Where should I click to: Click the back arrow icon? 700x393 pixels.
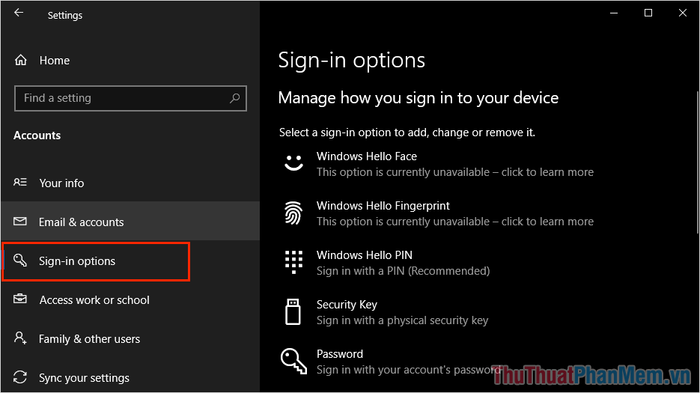pos(19,13)
